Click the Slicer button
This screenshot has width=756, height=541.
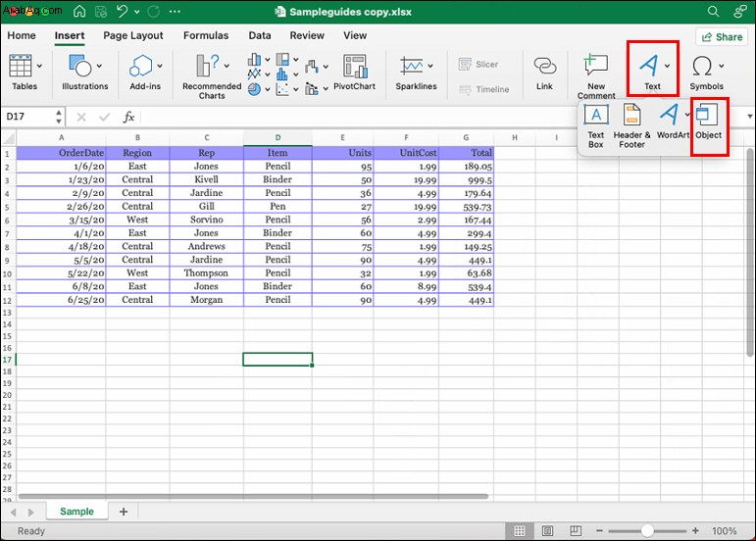(x=479, y=65)
